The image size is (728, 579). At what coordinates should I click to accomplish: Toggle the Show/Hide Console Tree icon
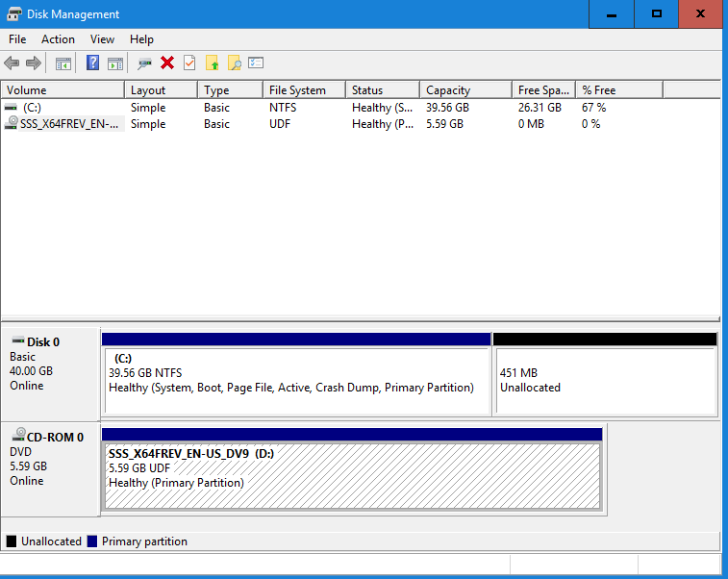(63, 63)
